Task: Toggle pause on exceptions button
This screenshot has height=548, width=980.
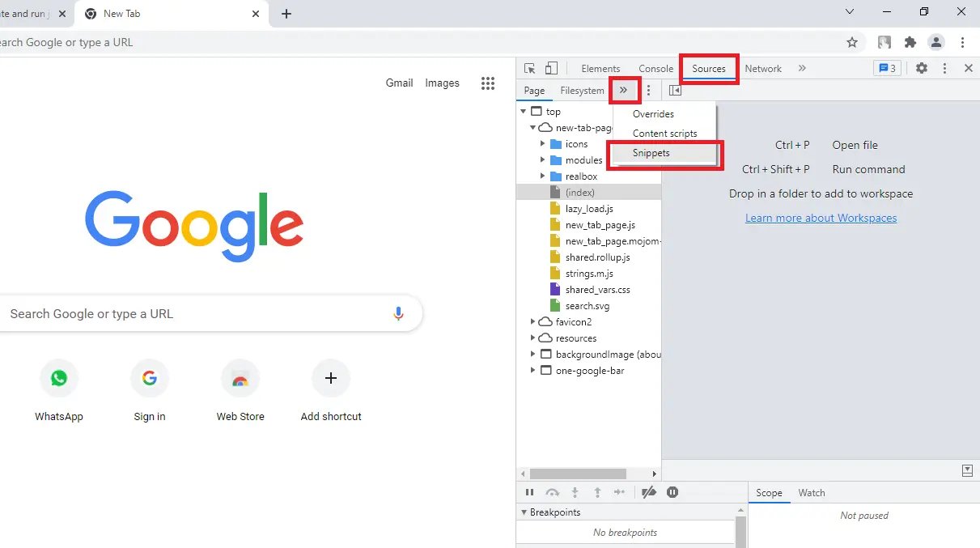Action: click(672, 492)
